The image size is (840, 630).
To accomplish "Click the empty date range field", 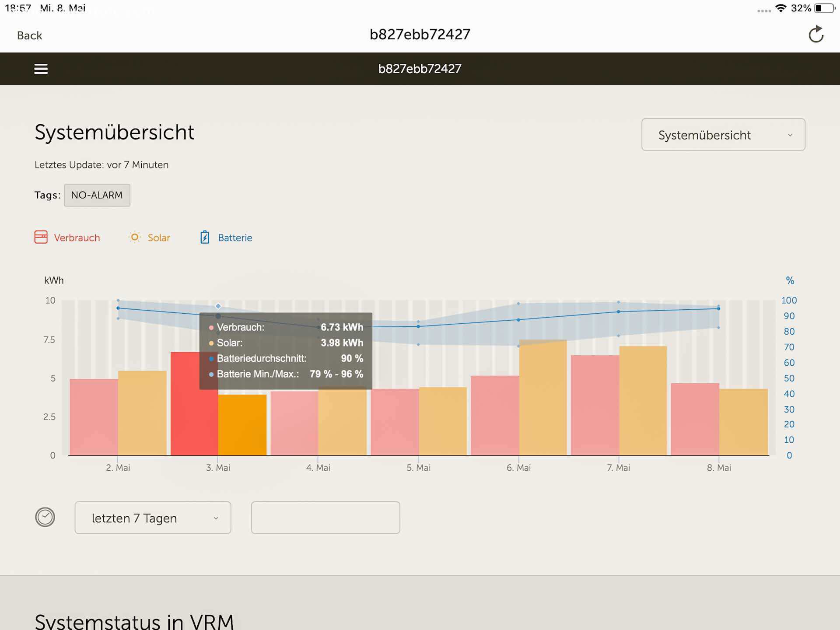I will 325,518.
